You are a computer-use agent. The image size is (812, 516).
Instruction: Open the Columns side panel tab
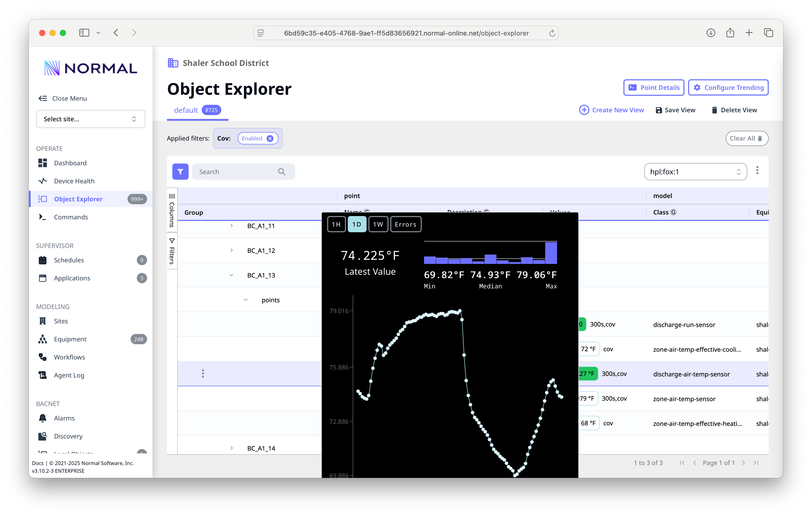[x=172, y=211]
